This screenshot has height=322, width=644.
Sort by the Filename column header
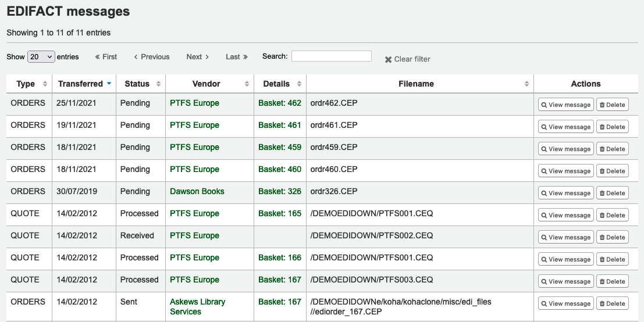coord(416,84)
